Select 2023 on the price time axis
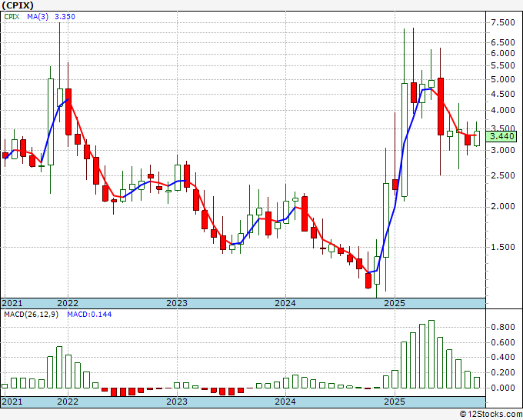Screen dimensions: 523x420 coord(177,303)
